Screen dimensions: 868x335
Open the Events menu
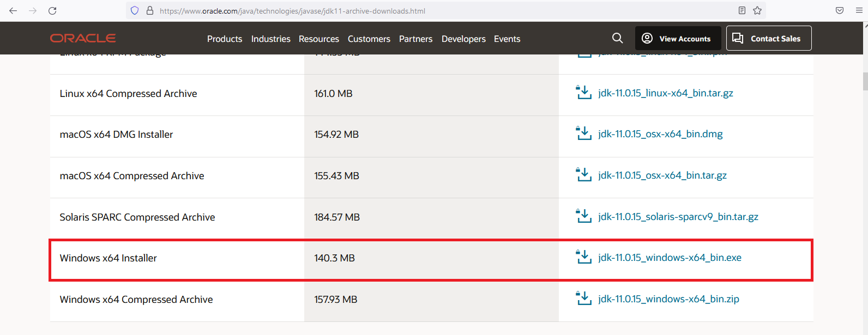(507, 39)
